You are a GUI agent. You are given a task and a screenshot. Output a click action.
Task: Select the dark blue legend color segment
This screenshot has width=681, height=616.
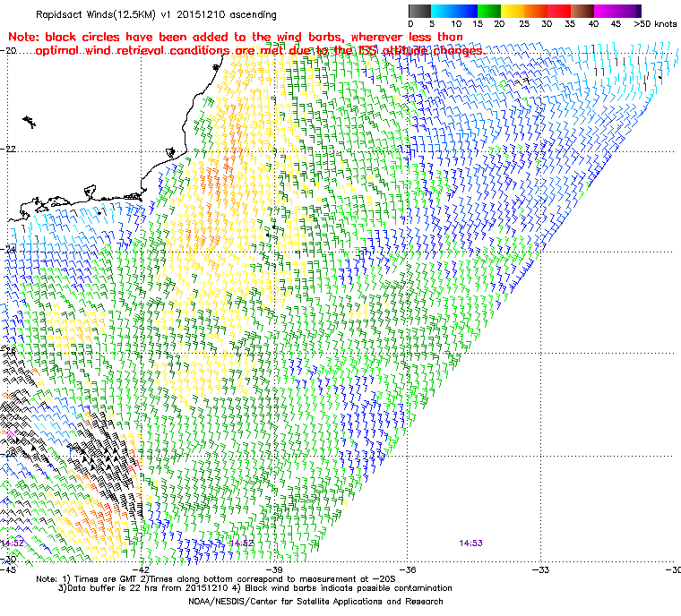tap(466, 11)
